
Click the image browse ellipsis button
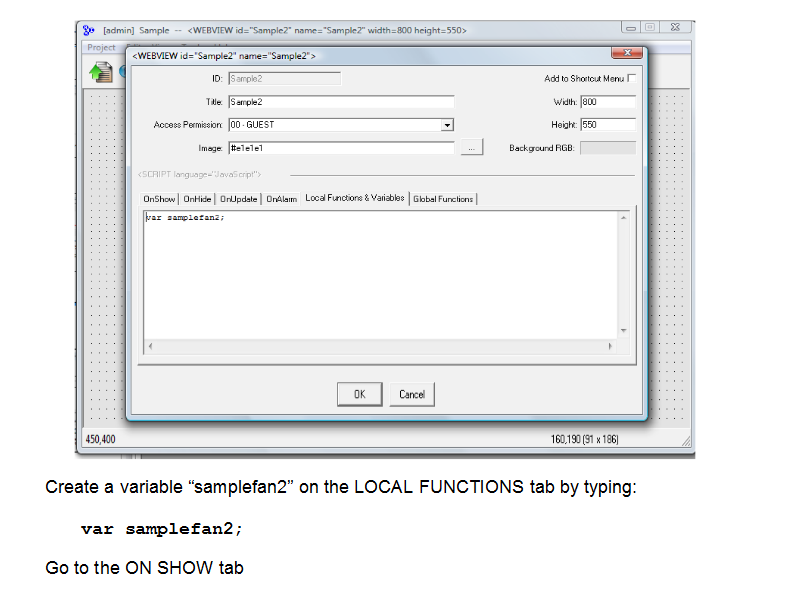pyautogui.click(x=472, y=147)
